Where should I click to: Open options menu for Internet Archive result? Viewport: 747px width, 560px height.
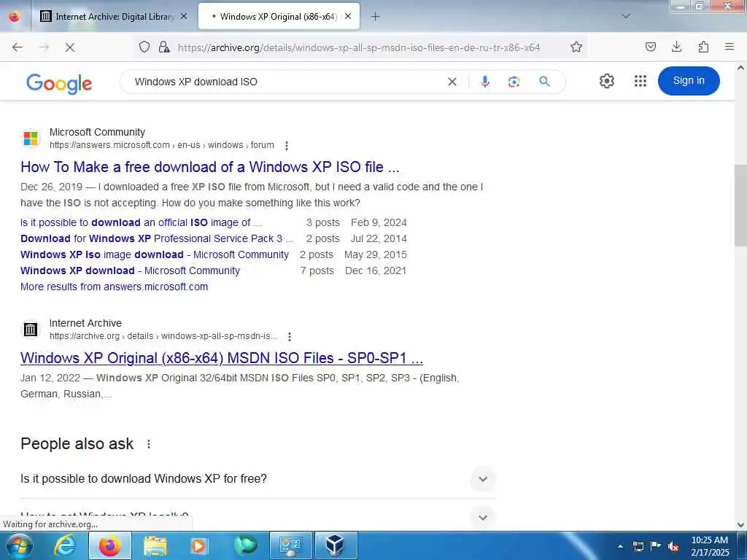289,336
